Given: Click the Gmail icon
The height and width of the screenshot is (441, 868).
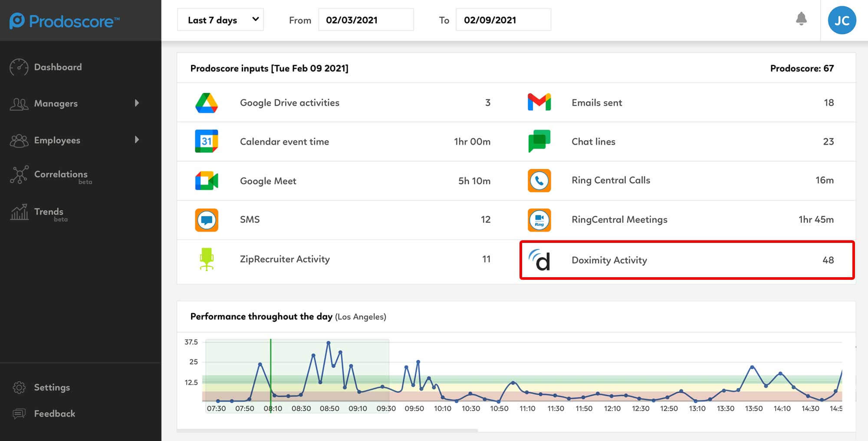Looking at the screenshot, I should tap(539, 103).
